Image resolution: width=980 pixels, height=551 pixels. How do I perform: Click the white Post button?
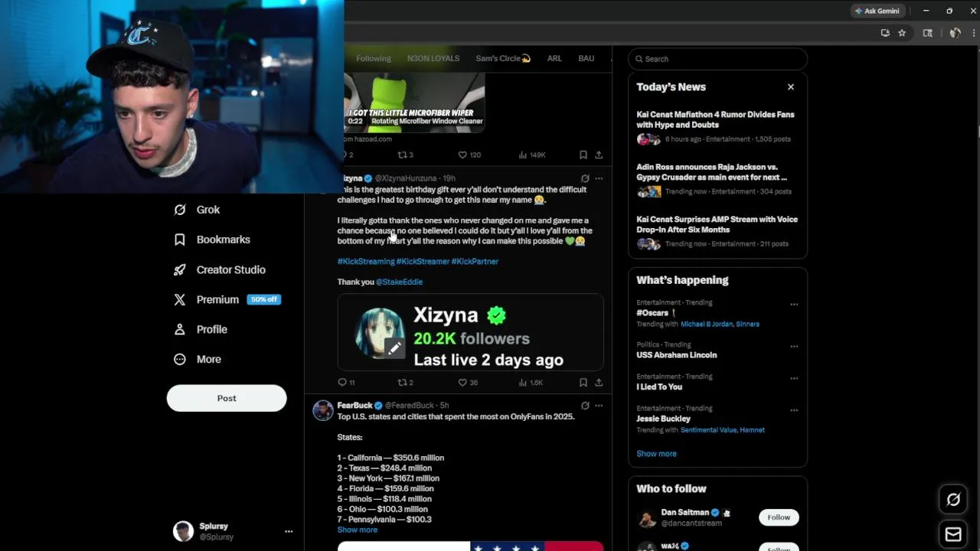(227, 398)
